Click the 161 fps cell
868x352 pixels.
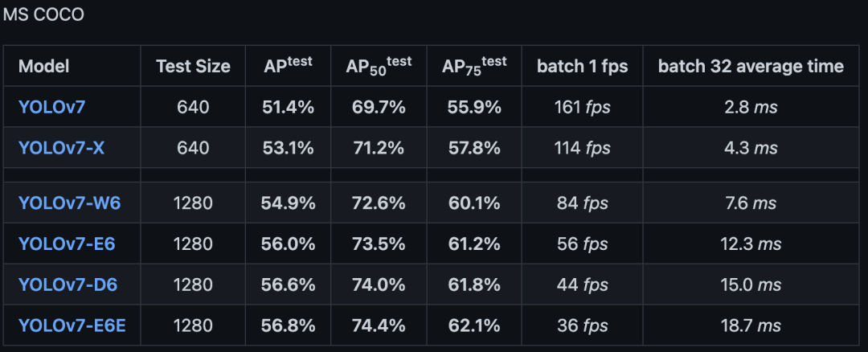tap(582, 108)
